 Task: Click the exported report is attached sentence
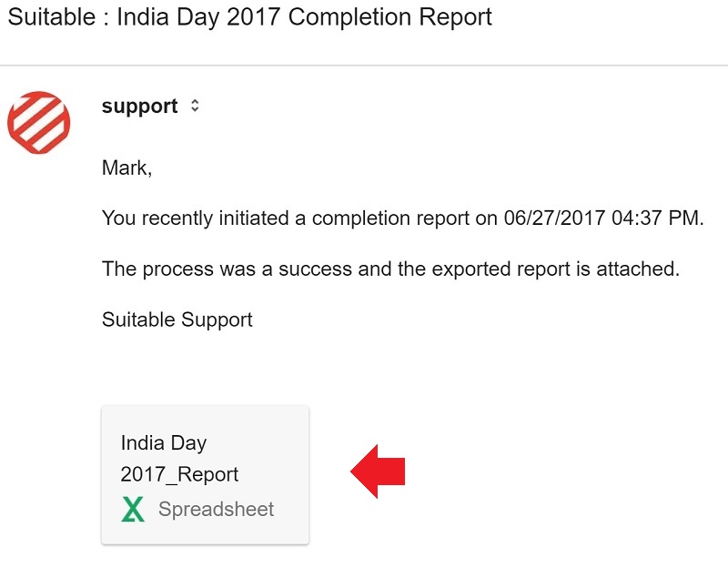pyautogui.click(x=390, y=269)
